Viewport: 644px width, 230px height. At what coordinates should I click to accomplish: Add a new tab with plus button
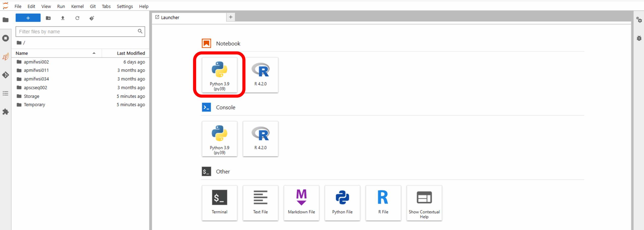pos(230,17)
